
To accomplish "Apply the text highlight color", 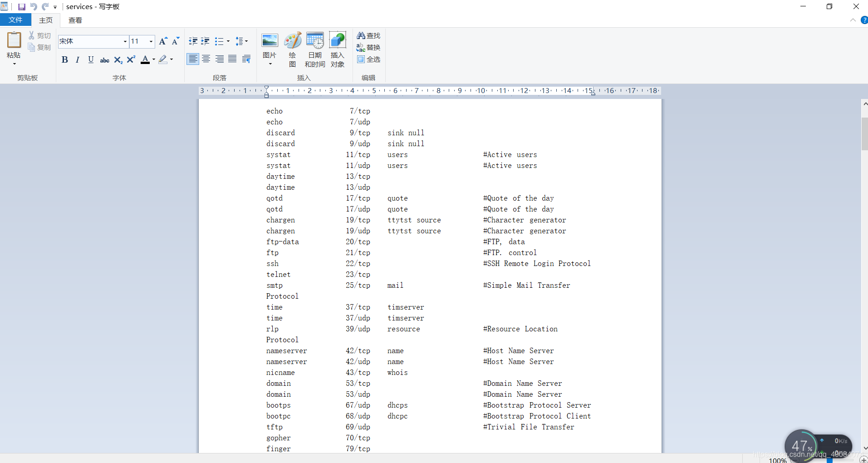I will click(163, 59).
